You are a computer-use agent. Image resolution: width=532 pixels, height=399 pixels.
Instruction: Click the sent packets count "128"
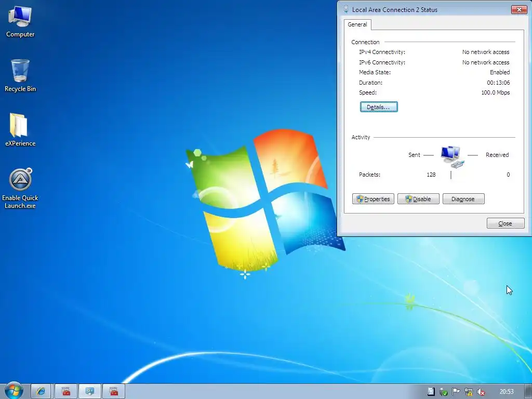coord(431,175)
